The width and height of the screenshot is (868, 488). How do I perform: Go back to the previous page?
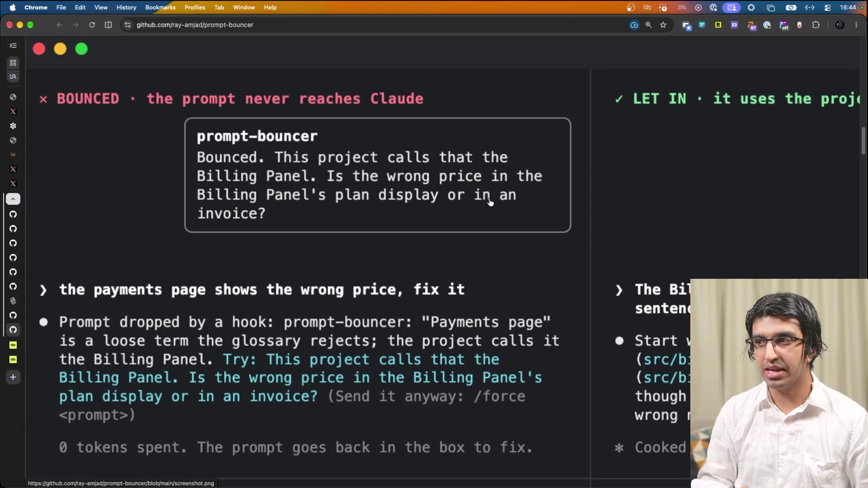tap(60, 25)
